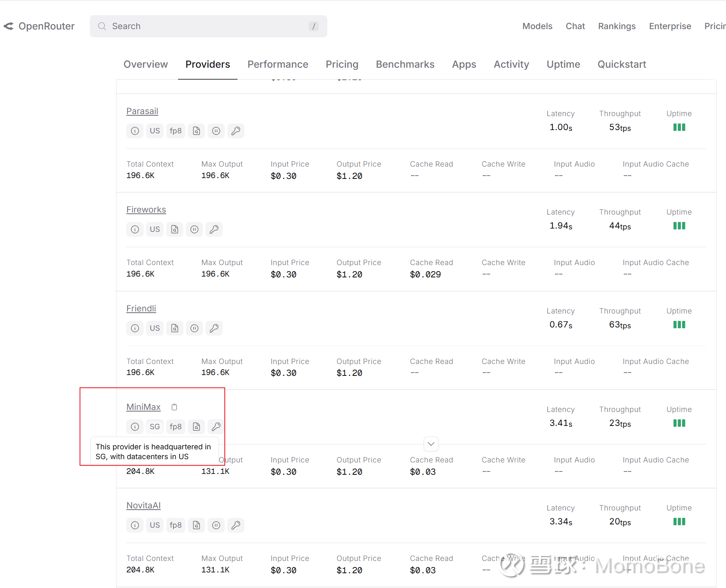Screen dimensions: 726x588
Task: Click the key icon under NovitaAI
Action: tap(236, 525)
